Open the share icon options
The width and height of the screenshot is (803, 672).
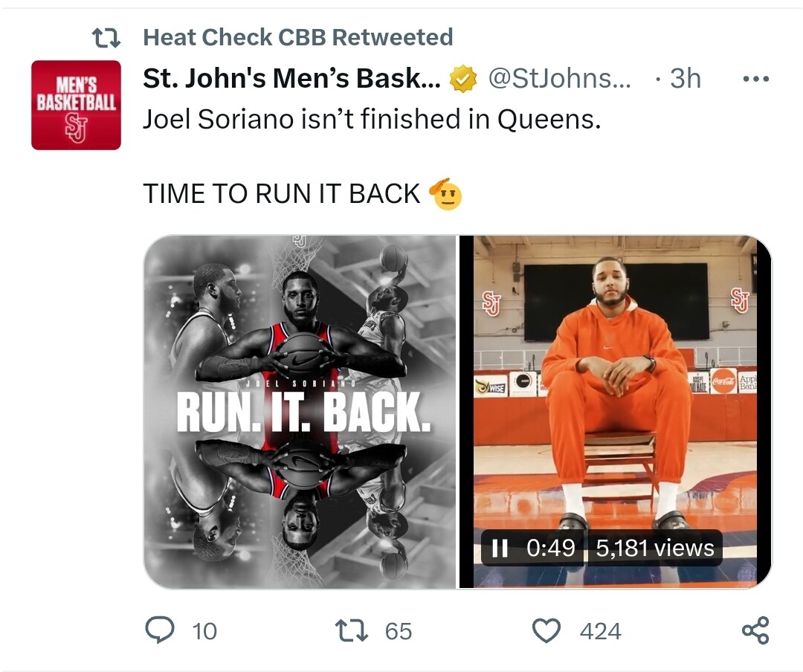click(755, 631)
